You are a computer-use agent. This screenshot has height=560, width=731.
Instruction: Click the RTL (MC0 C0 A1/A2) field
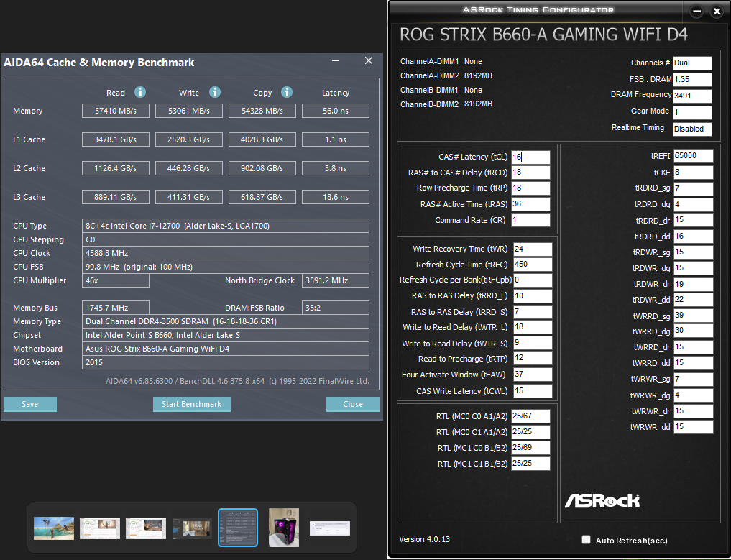click(530, 416)
